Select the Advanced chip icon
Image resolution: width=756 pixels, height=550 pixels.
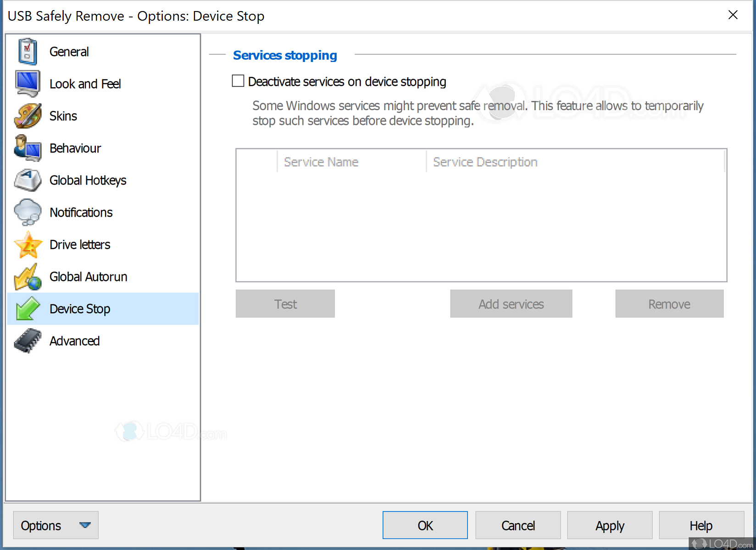coord(28,341)
